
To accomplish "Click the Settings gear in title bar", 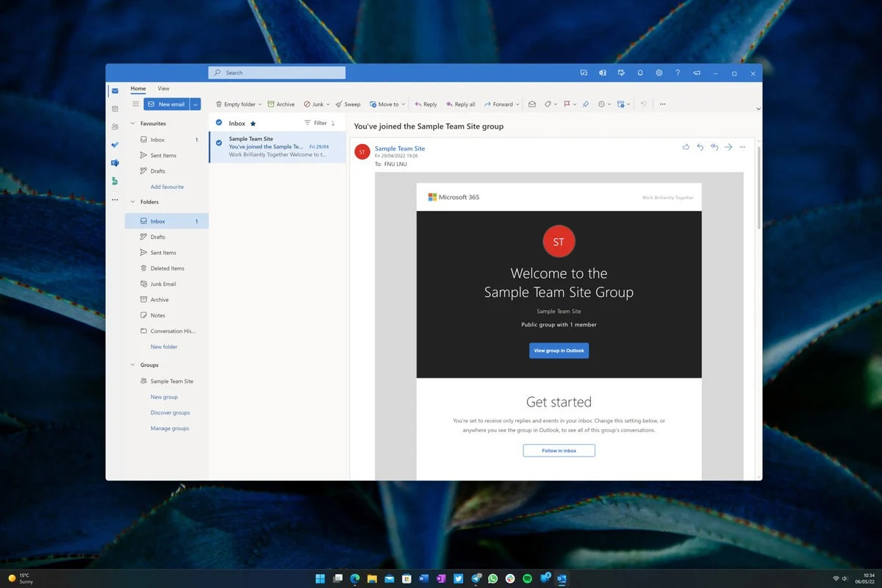I will pos(659,73).
